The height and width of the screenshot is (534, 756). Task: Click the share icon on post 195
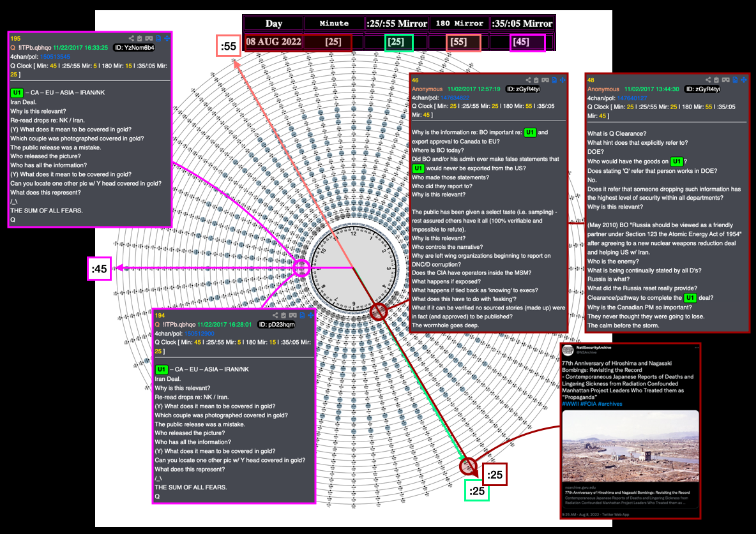(x=131, y=38)
